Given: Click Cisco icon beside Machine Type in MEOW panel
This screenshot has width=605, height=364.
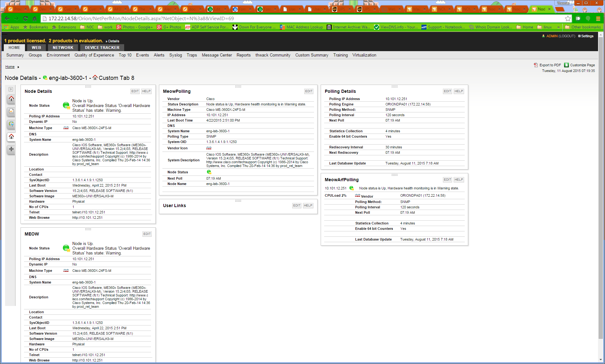Looking at the screenshot, I should 66,271.
